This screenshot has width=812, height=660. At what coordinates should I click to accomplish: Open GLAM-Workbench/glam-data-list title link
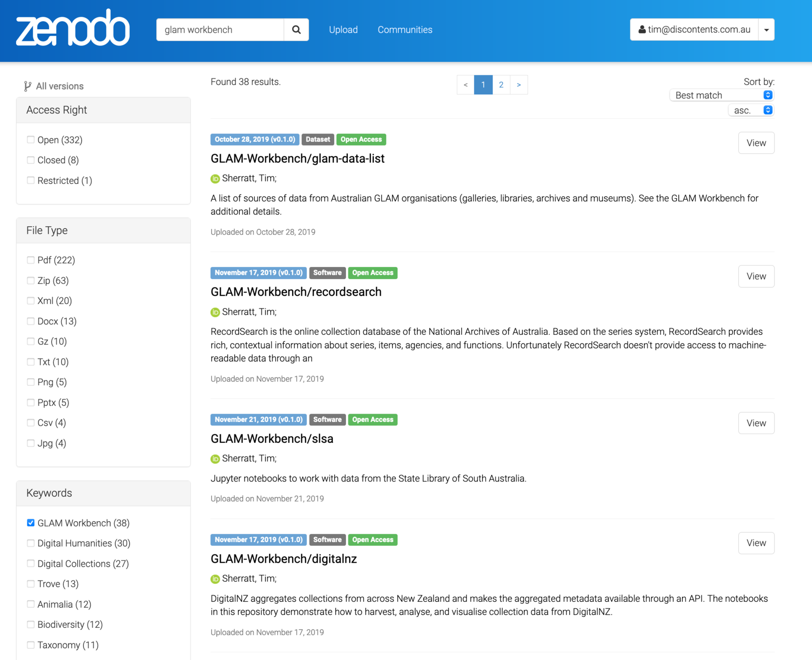click(x=298, y=159)
